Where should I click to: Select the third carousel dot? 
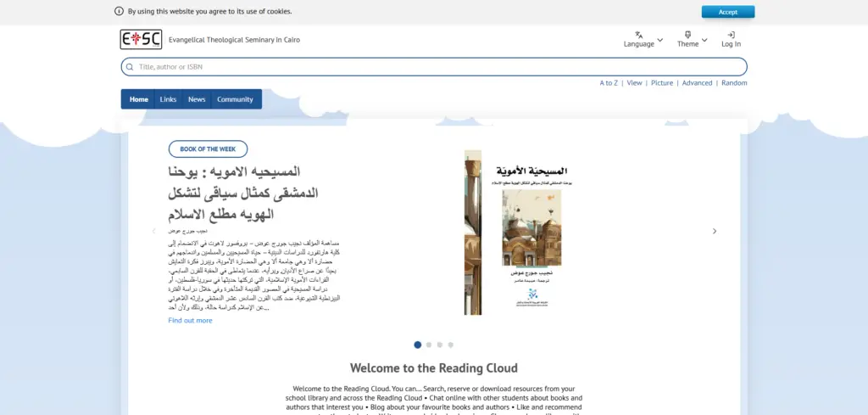pos(440,345)
